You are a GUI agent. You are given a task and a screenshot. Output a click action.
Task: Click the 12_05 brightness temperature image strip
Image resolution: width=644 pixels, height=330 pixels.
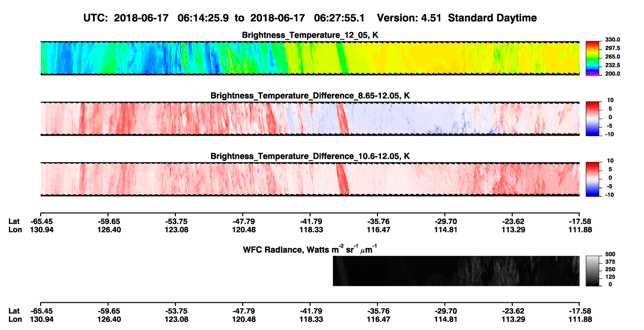click(x=310, y=58)
